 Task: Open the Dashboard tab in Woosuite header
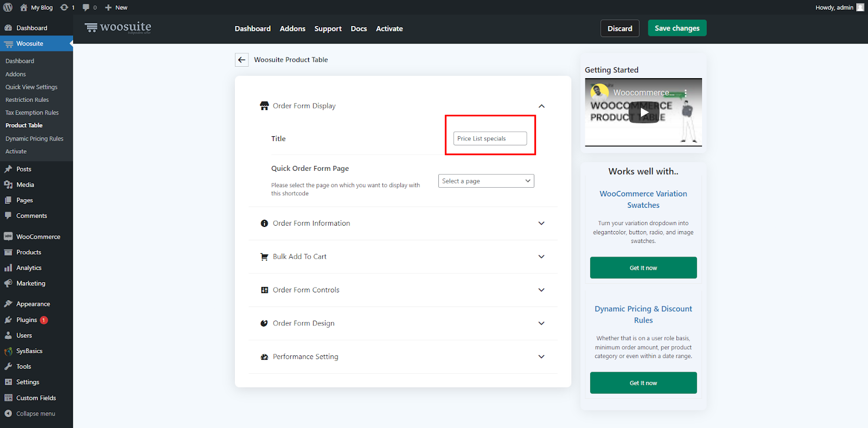pyautogui.click(x=253, y=29)
